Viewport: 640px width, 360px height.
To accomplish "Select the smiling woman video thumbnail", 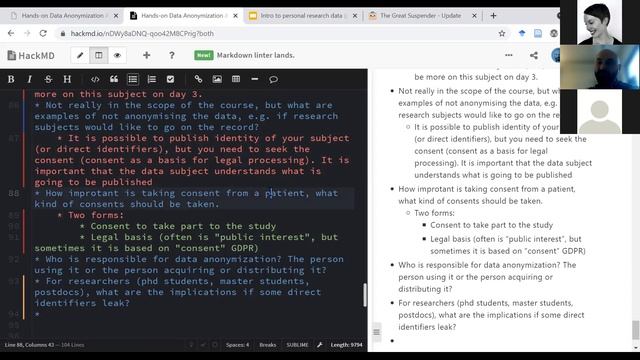I will tap(600, 22).
